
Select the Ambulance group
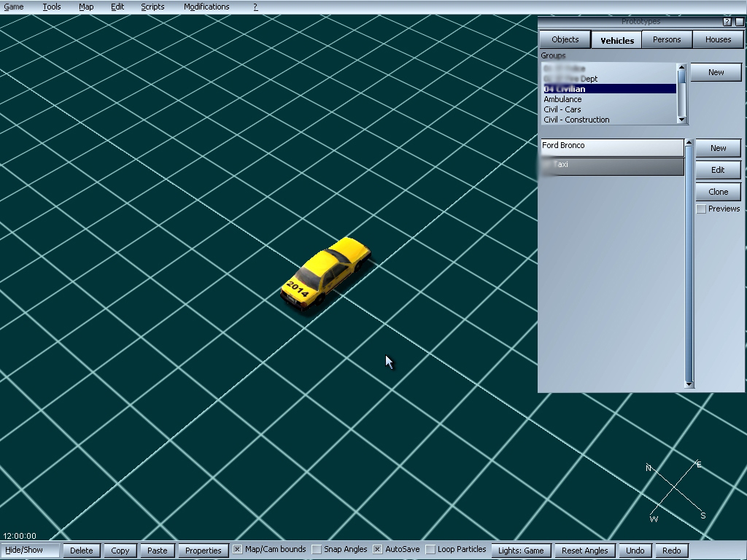click(609, 99)
